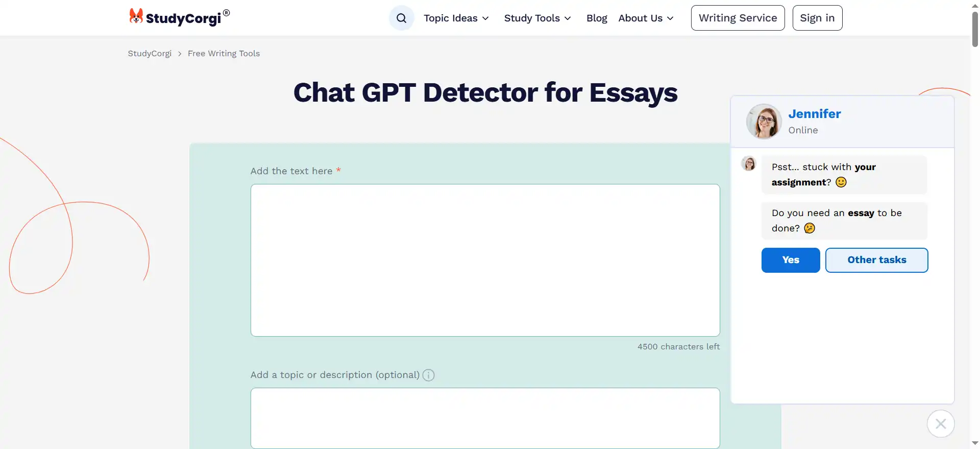This screenshot has width=980, height=449.
Task: Click the 'Psst... stuck with your assignment?' message
Action: (x=844, y=175)
